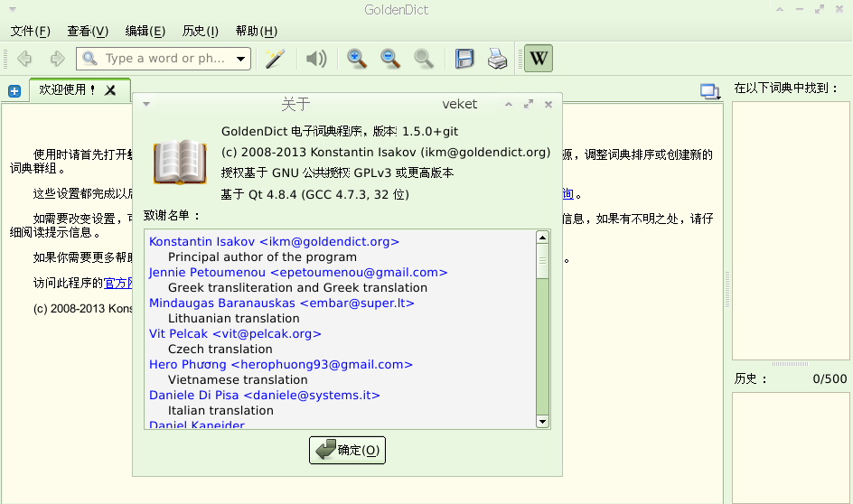The image size is (853, 504).
Task: Click the 'Italian translation' text
Action: coord(220,410)
